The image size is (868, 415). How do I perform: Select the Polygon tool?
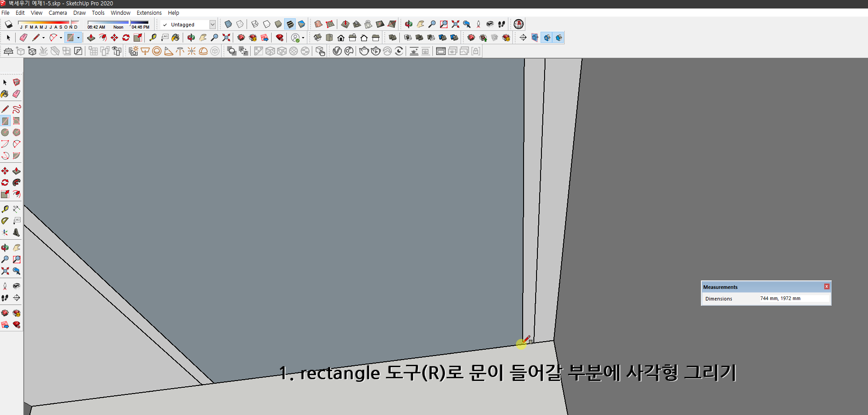[x=17, y=132]
